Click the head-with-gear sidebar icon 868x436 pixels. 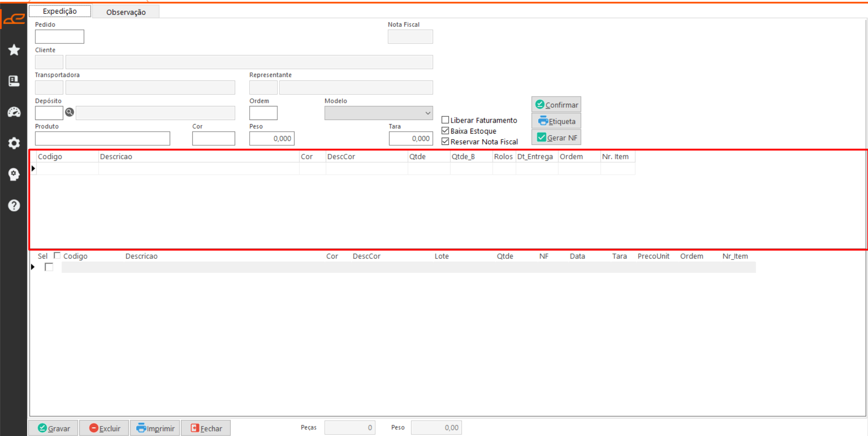(x=14, y=174)
